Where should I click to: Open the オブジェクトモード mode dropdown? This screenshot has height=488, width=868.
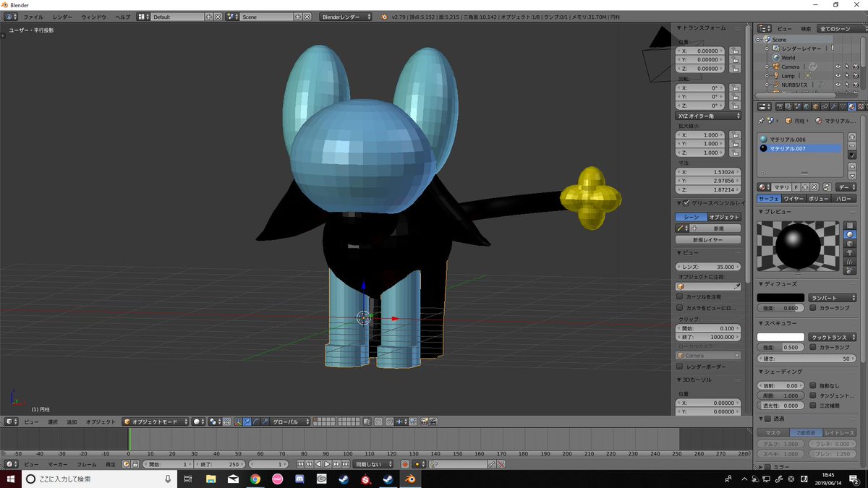pos(156,421)
